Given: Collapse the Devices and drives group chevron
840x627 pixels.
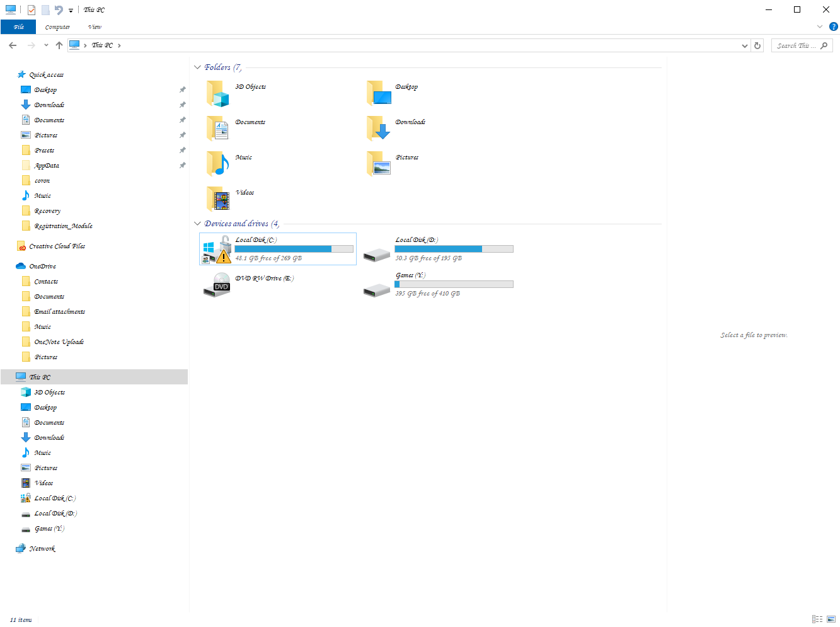Looking at the screenshot, I should [197, 224].
